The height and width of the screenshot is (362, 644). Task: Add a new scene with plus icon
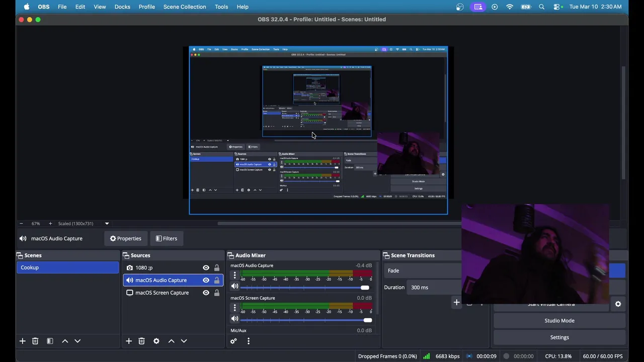tap(22, 341)
